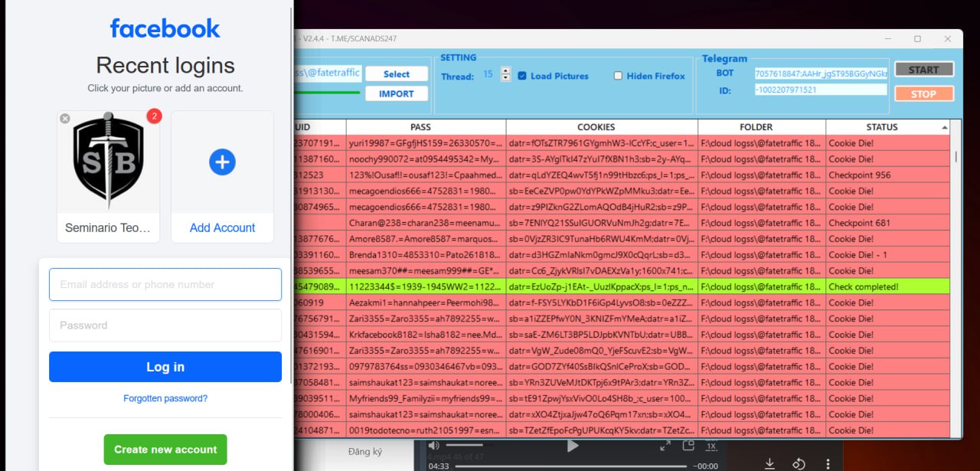Open the three-dot more options menu
Image resolution: width=980 pixels, height=471 pixels.
(828, 463)
